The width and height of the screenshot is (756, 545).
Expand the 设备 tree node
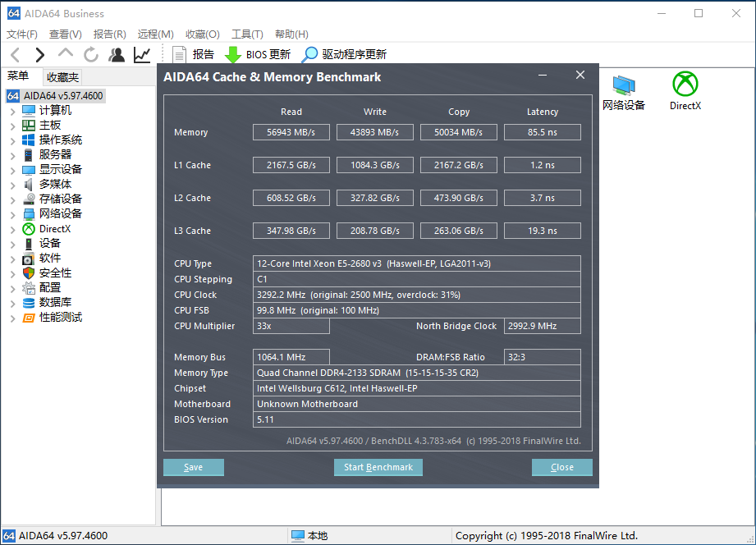pyautogui.click(x=13, y=245)
